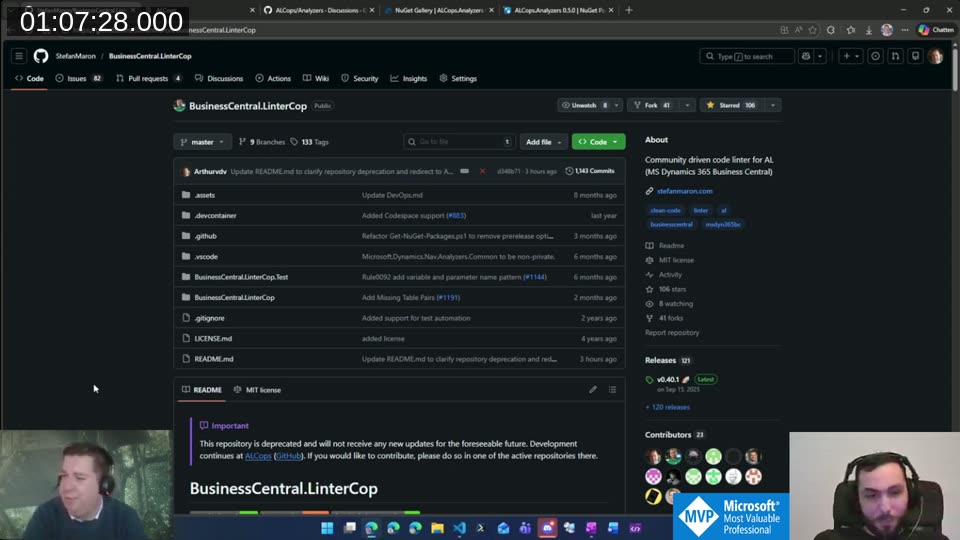Edit README with pencil icon
Screen dimensions: 960x540
point(593,390)
